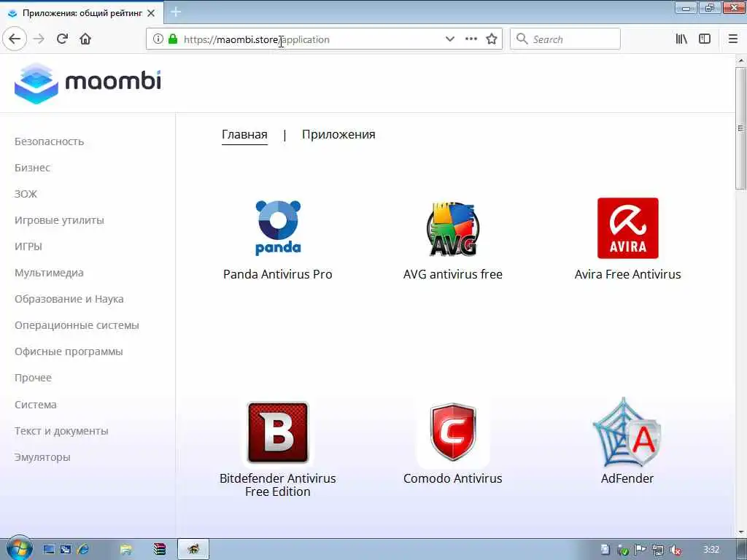747x560 pixels.
Task: Open the Firefox hamburger menu
Action: click(x=733, y=39)
